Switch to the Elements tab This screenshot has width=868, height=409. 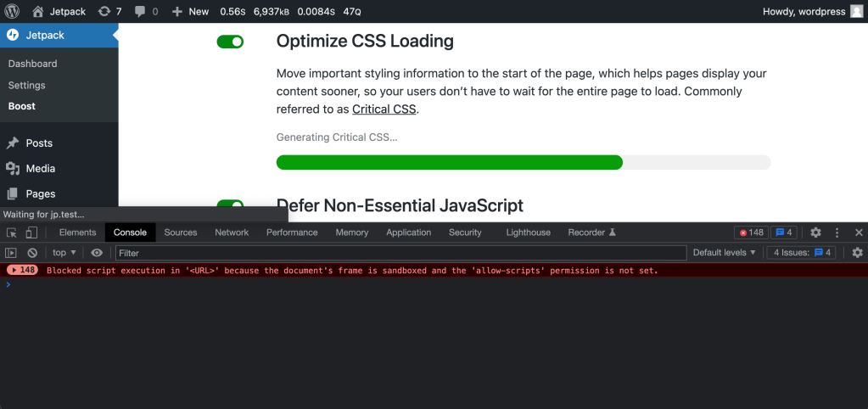(77, 233)
